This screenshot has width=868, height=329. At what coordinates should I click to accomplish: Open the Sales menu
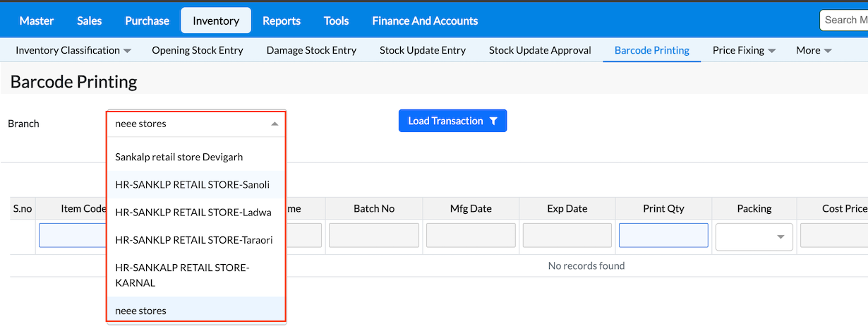[x=90, y=20]
